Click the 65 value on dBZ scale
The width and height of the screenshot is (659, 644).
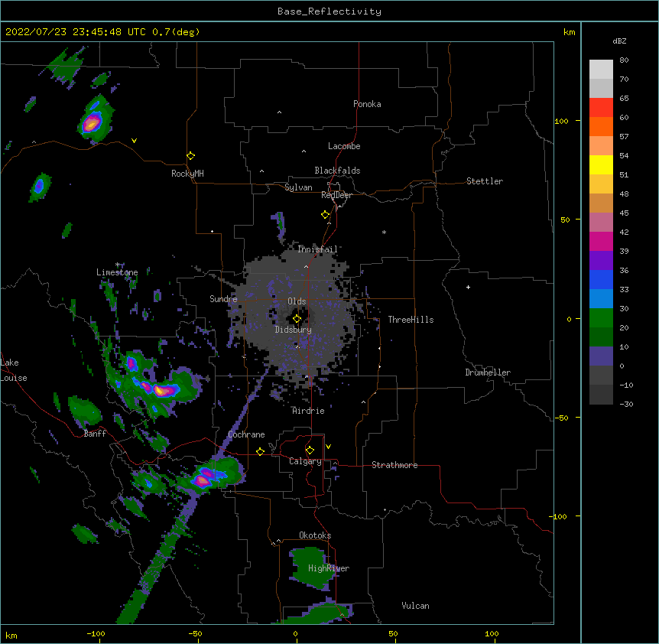pos(624,98)
